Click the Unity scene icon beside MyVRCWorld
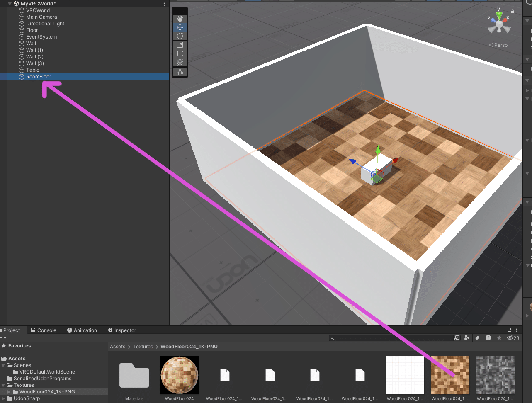532x403 pixels. coord(16,3)
